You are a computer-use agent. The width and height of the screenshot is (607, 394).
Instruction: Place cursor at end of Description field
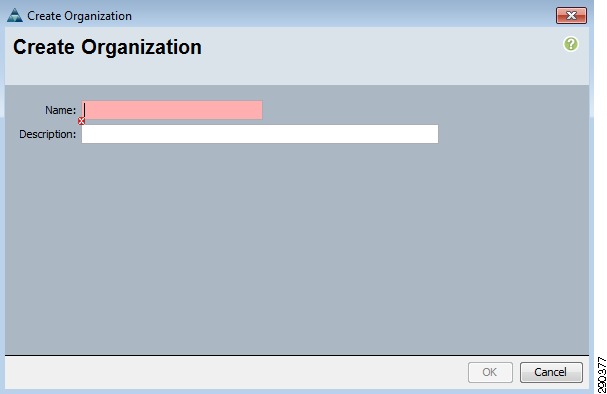[x=435, y=134]
